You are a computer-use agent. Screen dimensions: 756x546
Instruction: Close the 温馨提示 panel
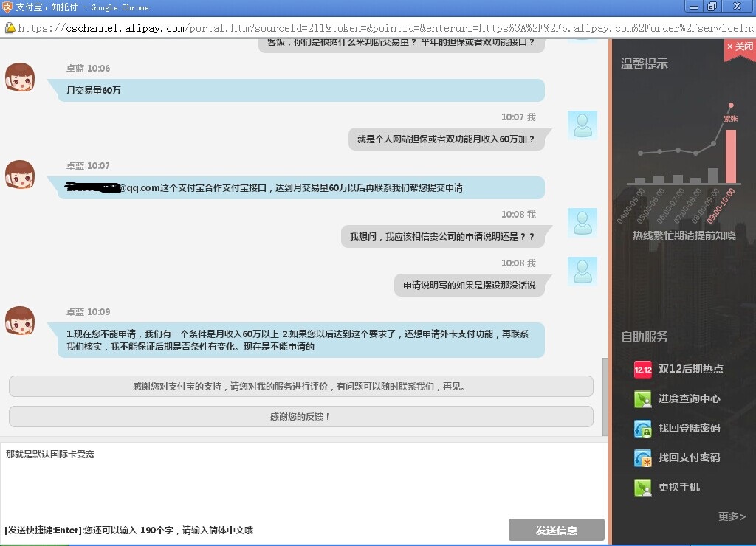[x=740, y=46]
